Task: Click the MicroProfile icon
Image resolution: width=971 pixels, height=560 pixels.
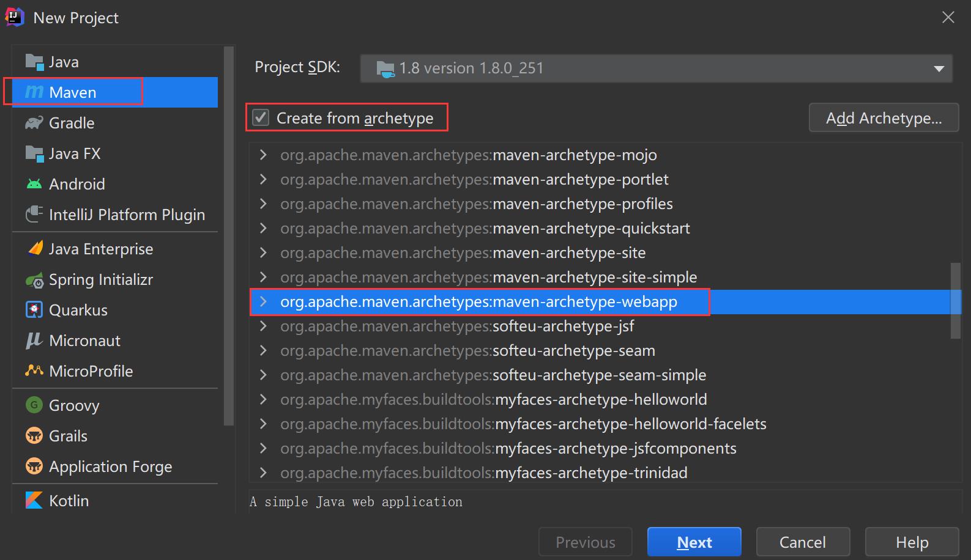Action: coord(34,371)
